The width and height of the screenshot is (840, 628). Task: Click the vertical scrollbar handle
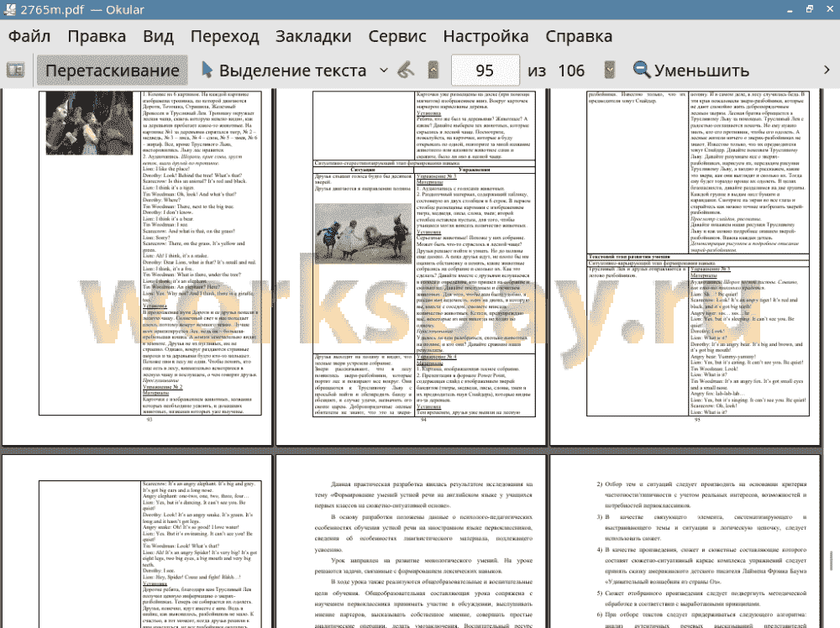click(x=832, y=560)
